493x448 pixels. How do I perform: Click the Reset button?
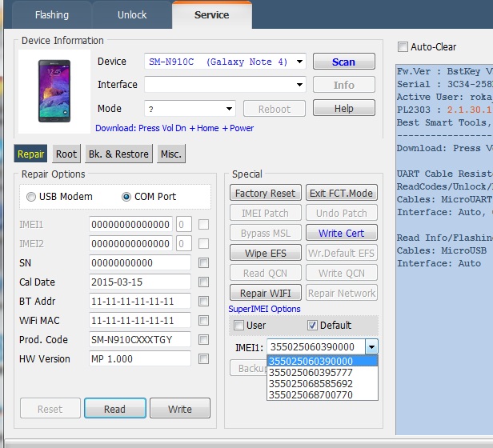click(50, 408)
